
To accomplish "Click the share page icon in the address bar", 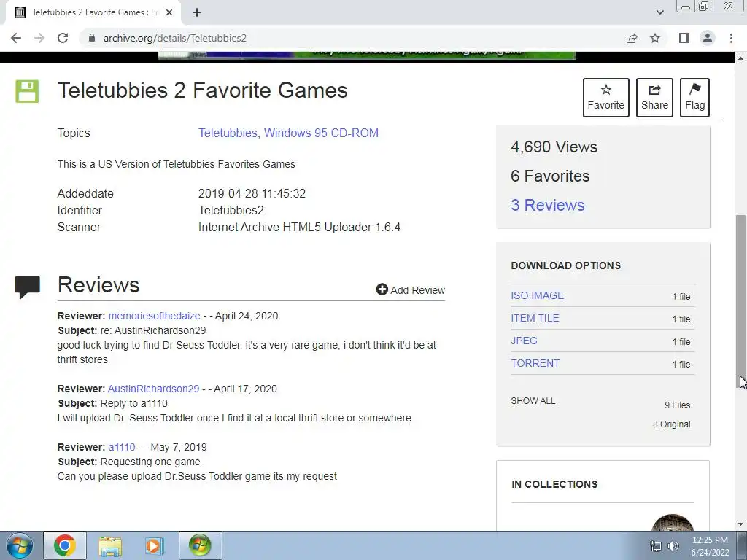I will (x=632, y=38).
